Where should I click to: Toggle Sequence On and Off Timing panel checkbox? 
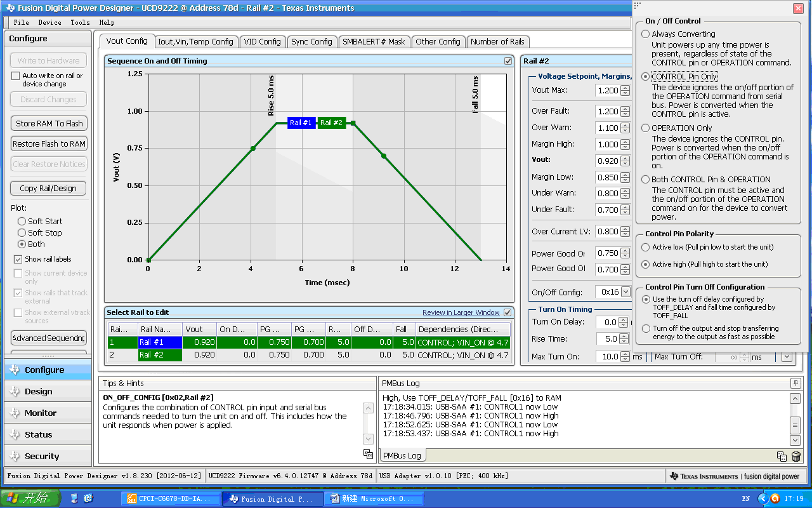click(508, 61)
